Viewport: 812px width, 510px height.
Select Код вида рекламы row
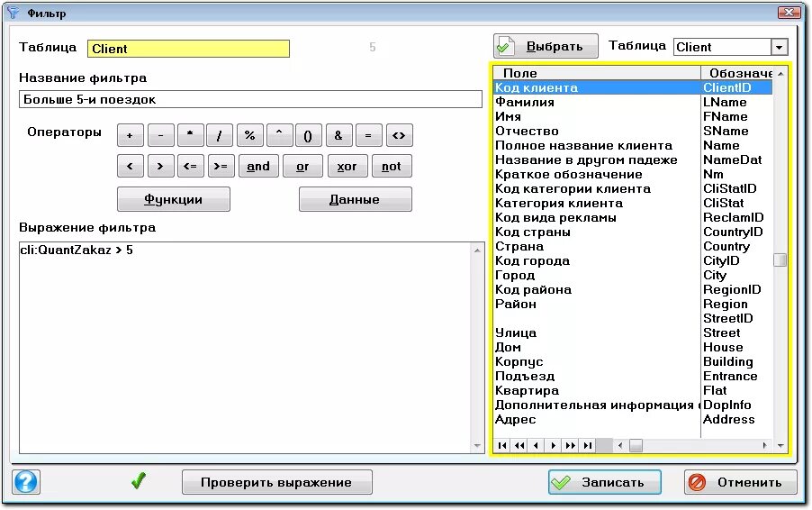tap(633, 218)
